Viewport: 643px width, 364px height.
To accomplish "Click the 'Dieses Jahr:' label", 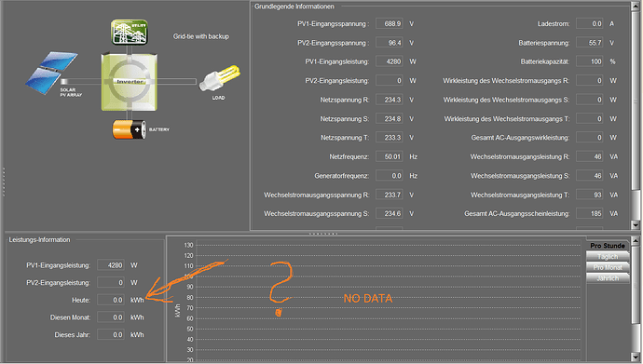I will 72,335.
